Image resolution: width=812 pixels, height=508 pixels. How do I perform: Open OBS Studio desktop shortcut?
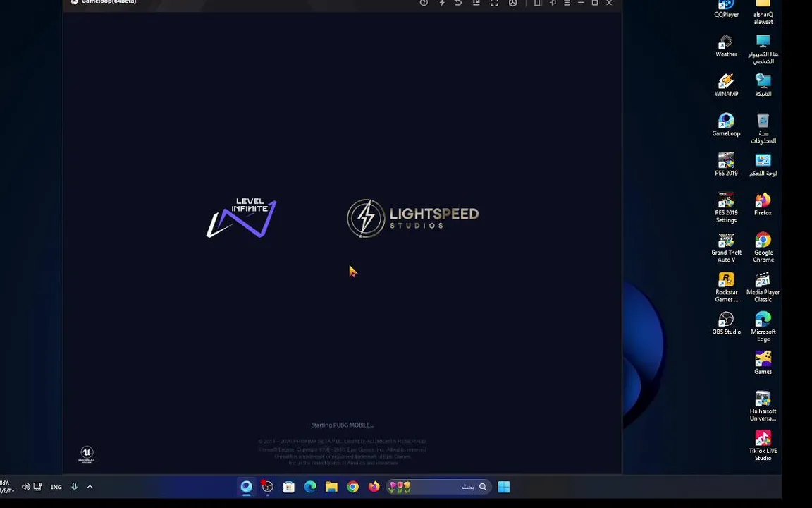point(726,323)
